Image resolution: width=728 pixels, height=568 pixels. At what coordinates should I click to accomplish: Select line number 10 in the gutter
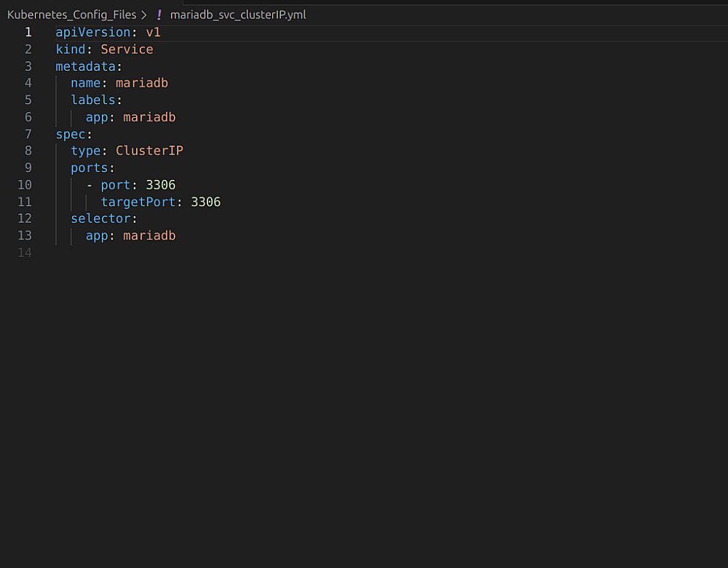(25, 185)
